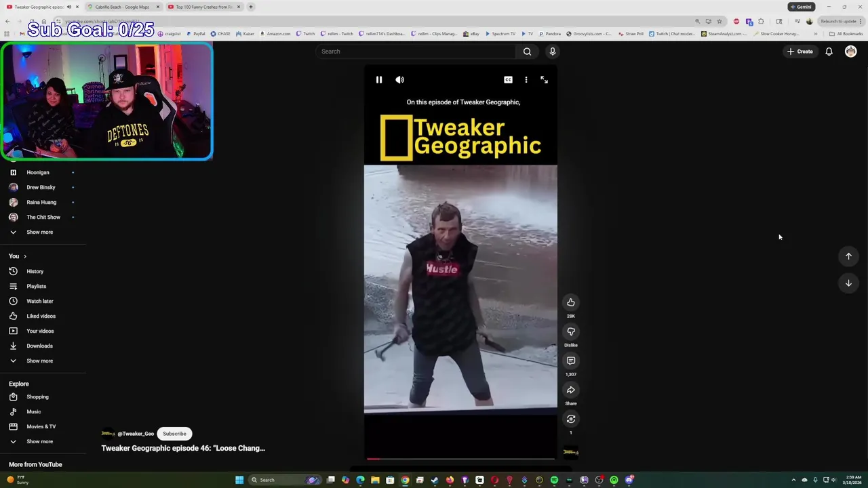Open the Drew Binsky subscription
Image resolution: width=868 pixels, height=488 pixels.
tap(42, 187)
